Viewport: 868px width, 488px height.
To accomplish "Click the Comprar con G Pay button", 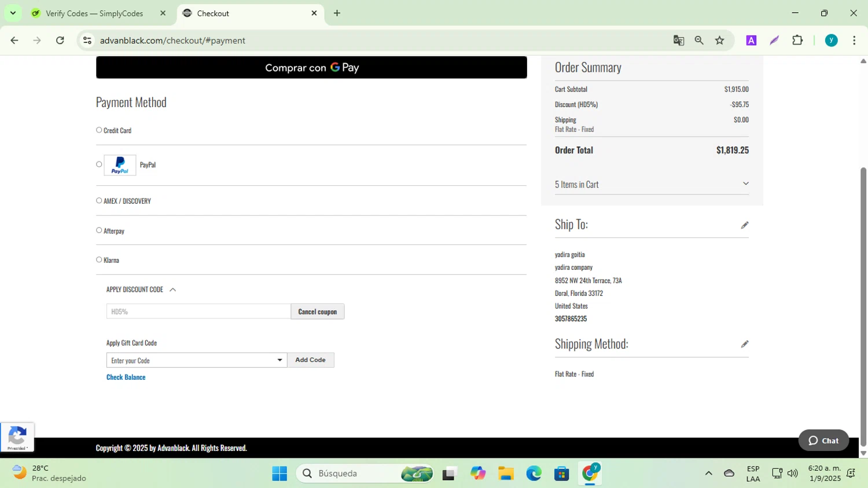I will [311, 68].
